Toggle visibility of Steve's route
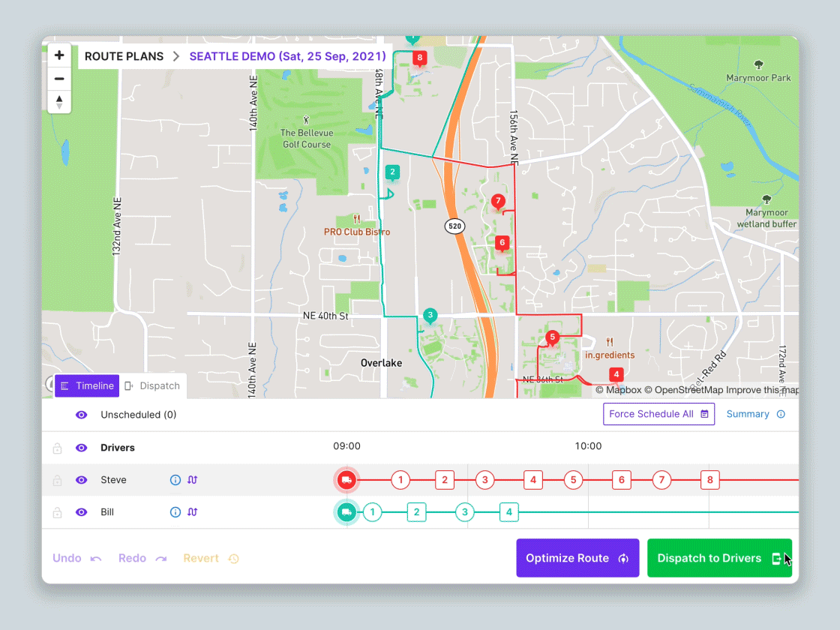This screenshot has width=840, height=630. point(82,480)
